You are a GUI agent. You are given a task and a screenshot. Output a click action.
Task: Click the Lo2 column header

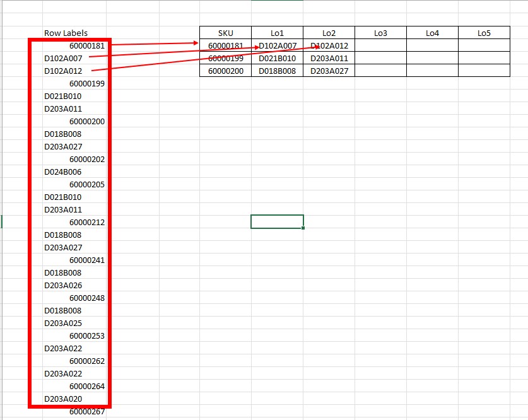click(x=329, y=33)
